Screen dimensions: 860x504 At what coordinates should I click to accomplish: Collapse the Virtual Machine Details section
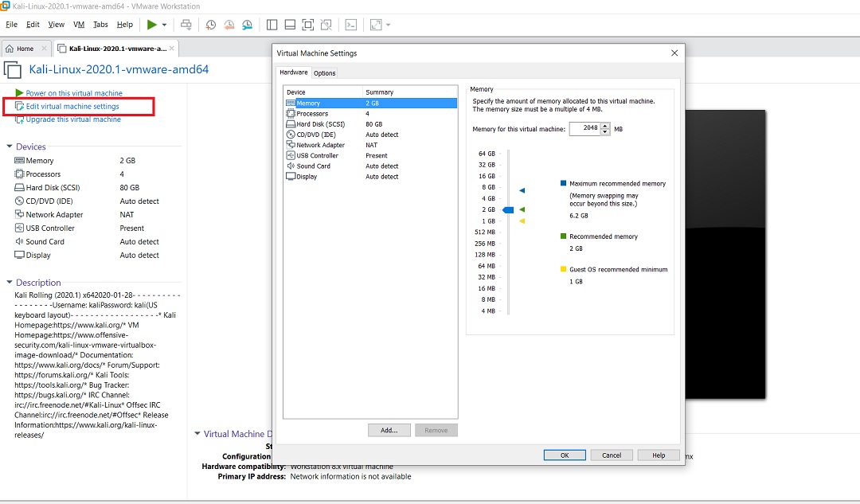coord(197,434)
